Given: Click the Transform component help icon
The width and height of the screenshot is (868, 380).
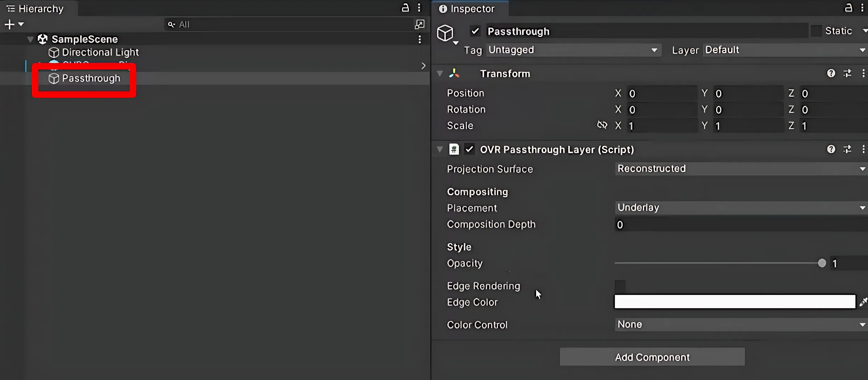Looking at the screenshot, I should 831,73.
